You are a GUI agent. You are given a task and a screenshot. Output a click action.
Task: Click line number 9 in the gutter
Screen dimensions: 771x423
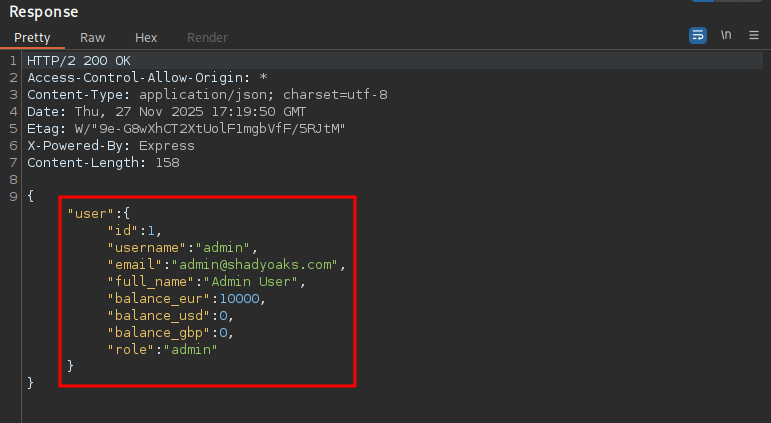(x=12, y=196)
